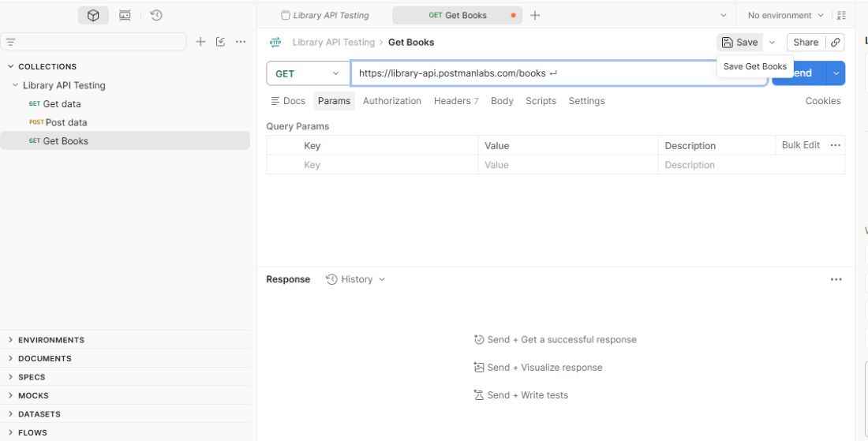Image resolution: width=868 pixels, height=441 pixels.
Task: Collapse the Library API Testing collection
Action: [x=16, y=85]
